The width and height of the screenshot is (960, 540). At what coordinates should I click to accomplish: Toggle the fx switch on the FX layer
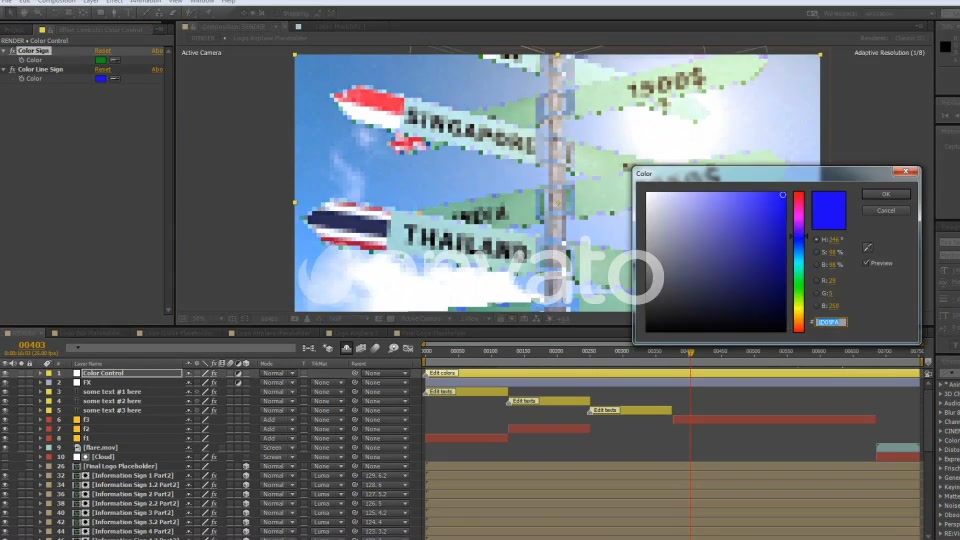(x=214, y=383)
